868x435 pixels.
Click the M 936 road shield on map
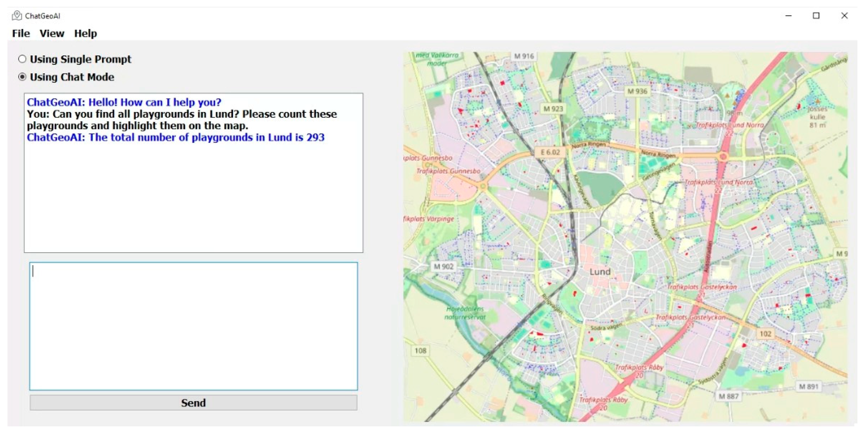point(637,91)
